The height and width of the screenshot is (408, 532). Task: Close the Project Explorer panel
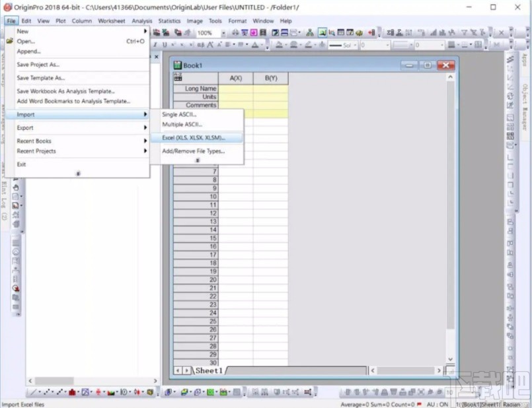click(x=157, y=57)
